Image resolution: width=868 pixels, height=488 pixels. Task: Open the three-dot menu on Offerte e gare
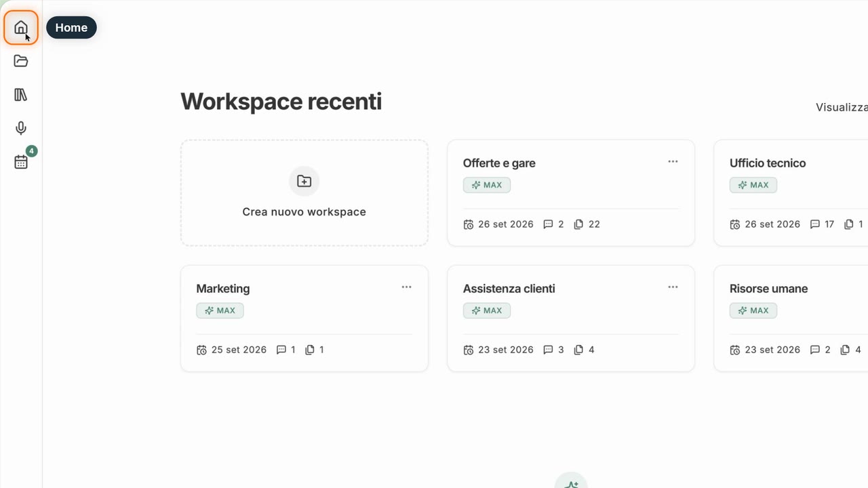[x=673, y=161]
